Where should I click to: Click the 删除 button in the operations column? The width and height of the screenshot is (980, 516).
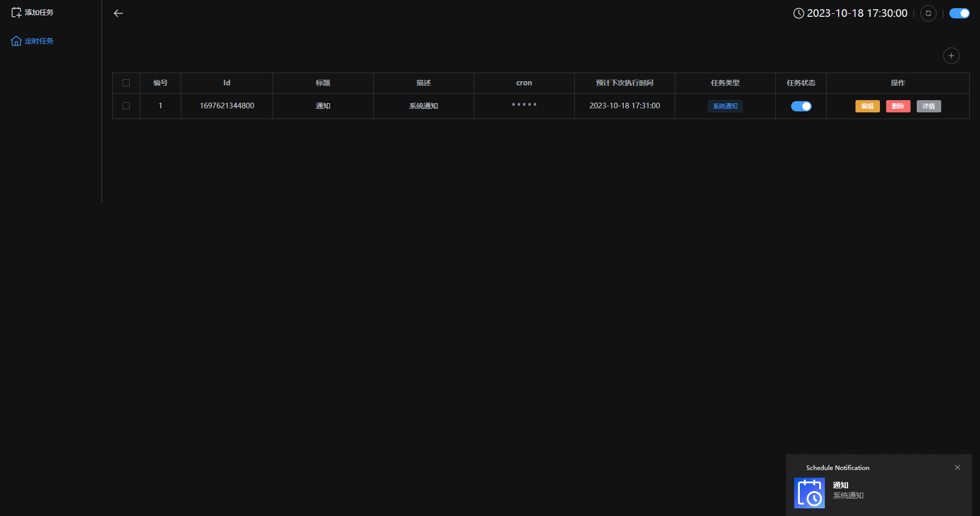[x=898, y=106]
